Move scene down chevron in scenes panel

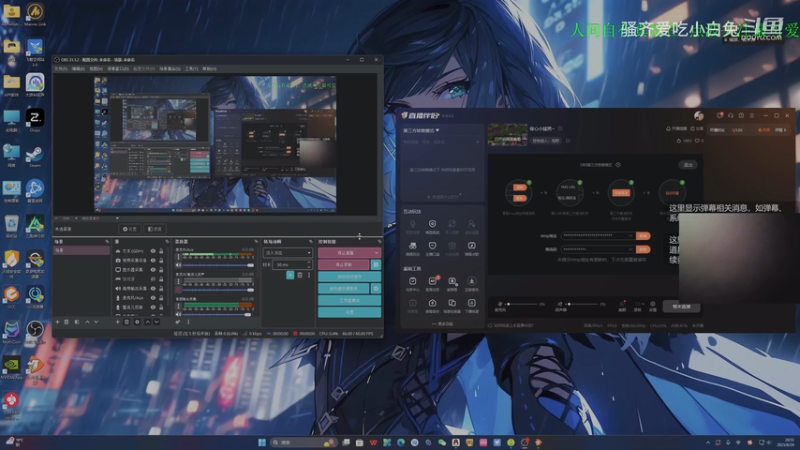pos(96,322)
